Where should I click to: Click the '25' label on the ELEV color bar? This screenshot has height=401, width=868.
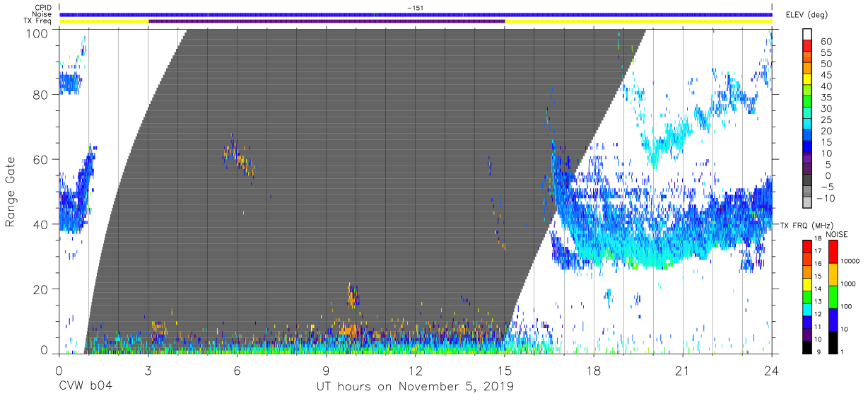point(826,120)
